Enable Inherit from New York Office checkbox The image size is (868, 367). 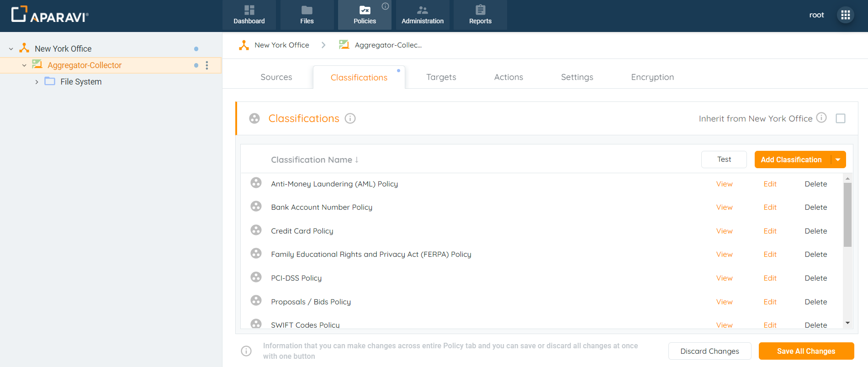point(840,118)
